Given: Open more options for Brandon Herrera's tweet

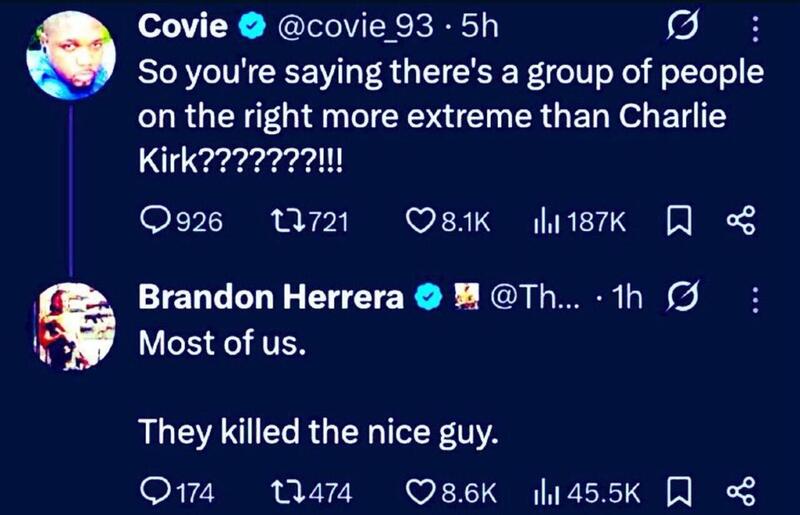Looking at the screenshot, I should tap(755, 297).
